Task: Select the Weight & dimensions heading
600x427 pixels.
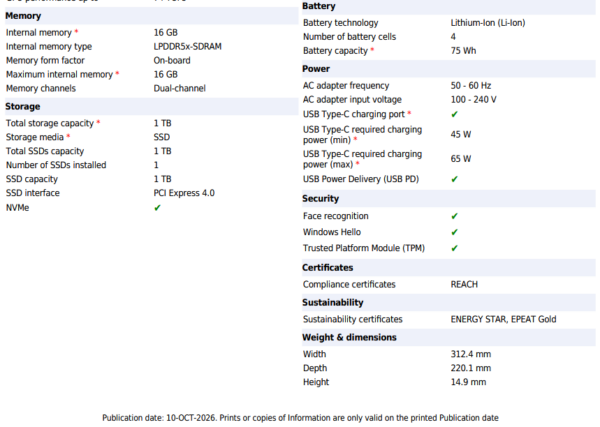Action: (x=349, y=337)
